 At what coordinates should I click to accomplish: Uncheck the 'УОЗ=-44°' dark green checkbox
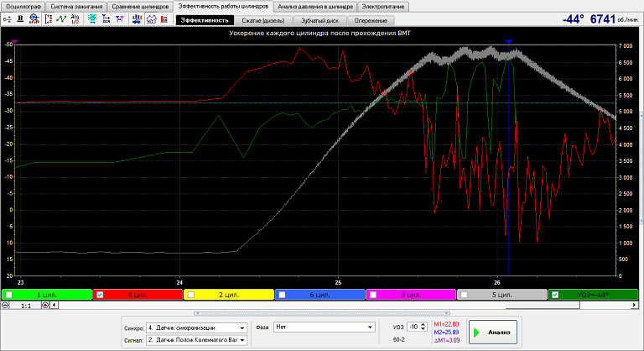click(555, 295)
